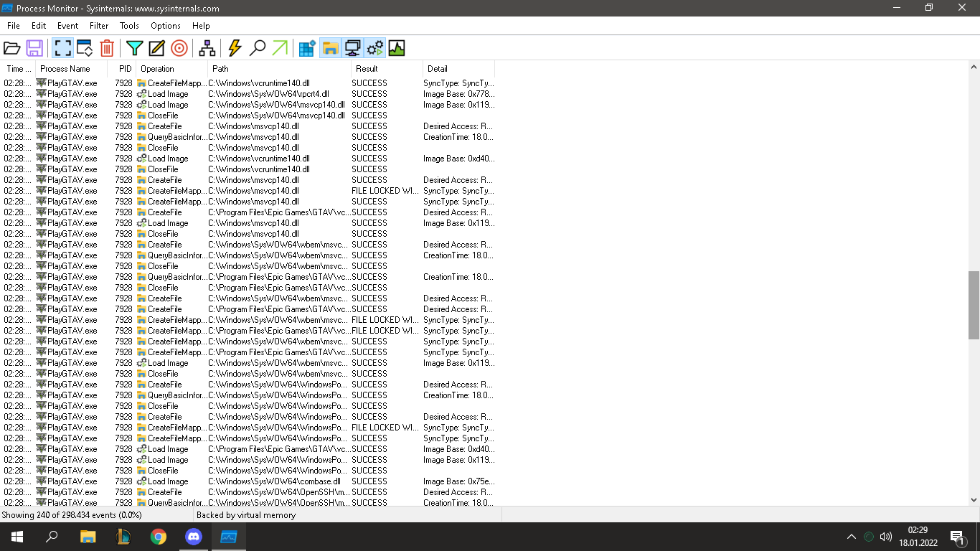Clear the display with the trash icon
The height and width of the screenshot is (551, 980).
(x=107, y=48)
